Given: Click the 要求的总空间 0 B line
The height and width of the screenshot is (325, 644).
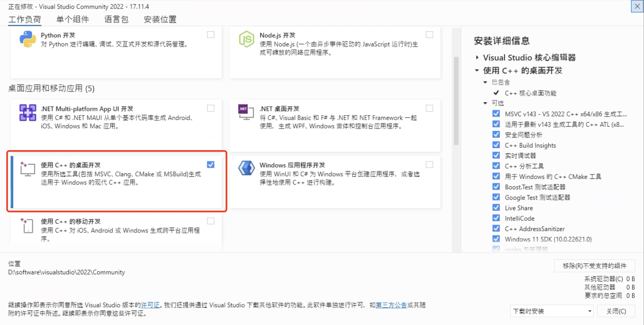Looking at the screenshot, I should click(x=610, y=296).
